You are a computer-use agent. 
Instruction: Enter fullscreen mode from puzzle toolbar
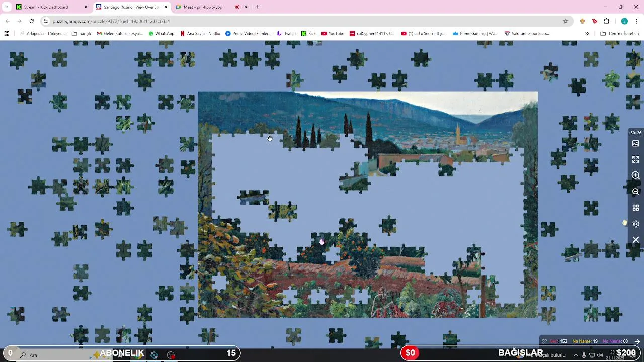click(x=636, y=159)
